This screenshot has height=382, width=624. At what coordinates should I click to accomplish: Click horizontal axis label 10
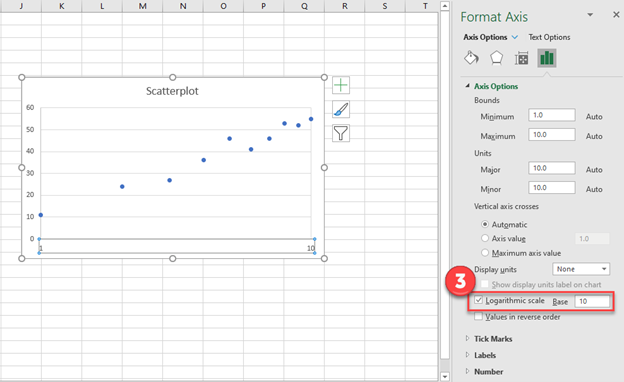[311, 248]
